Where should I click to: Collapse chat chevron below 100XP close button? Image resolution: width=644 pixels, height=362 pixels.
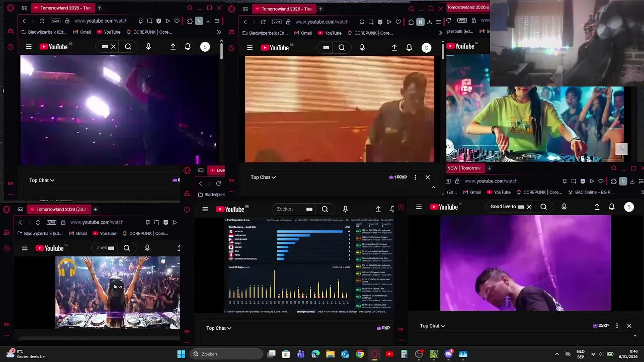click(x=433, y=187)
